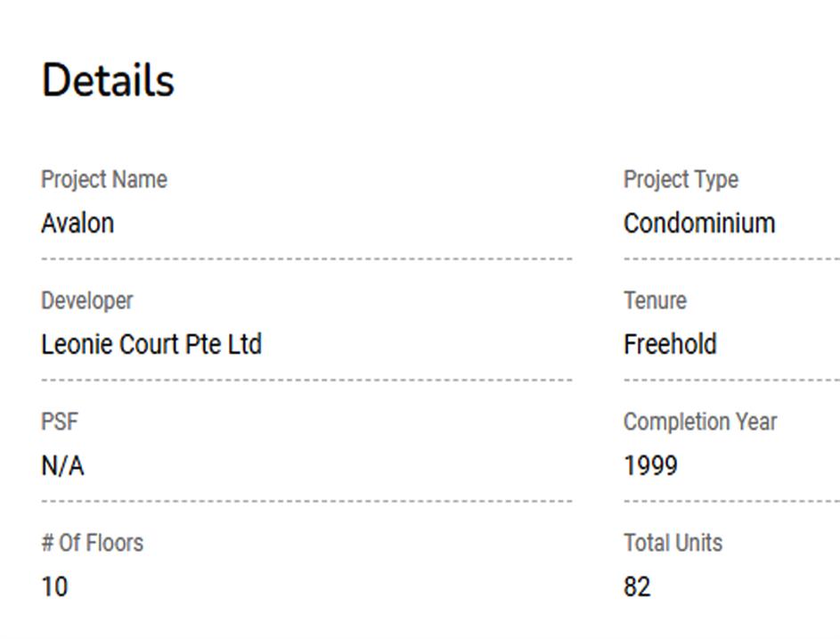Select the floor count value 10
The image size is (840, 639).
54,586
